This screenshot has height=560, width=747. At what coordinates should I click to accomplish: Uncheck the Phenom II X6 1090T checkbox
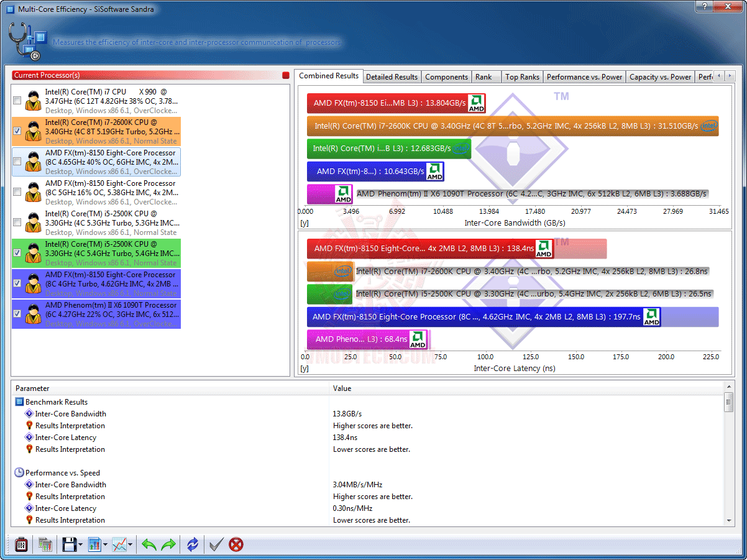tap(17, 314)
